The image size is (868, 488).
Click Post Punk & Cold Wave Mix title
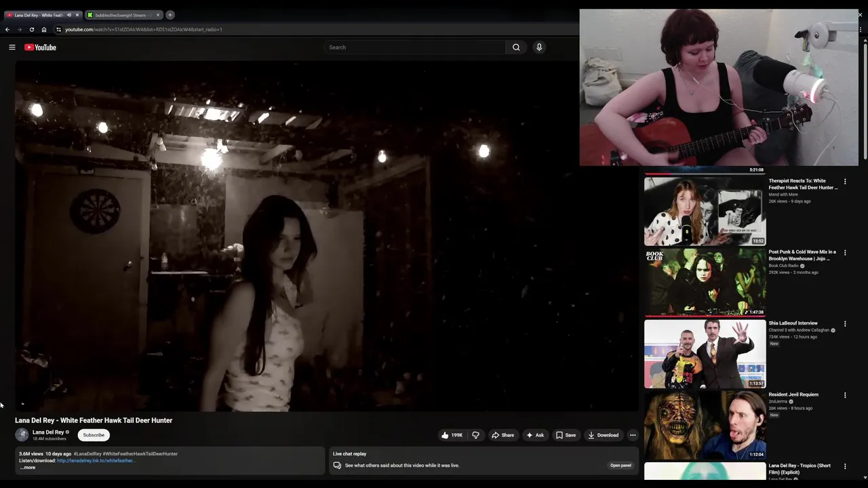click(802, 256)
